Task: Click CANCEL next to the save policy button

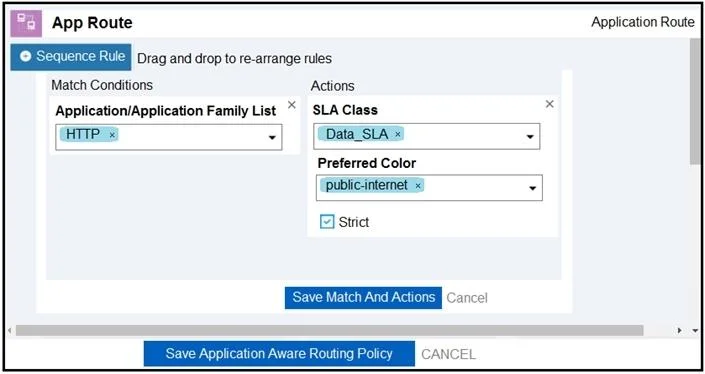Action: click(448, 354)
